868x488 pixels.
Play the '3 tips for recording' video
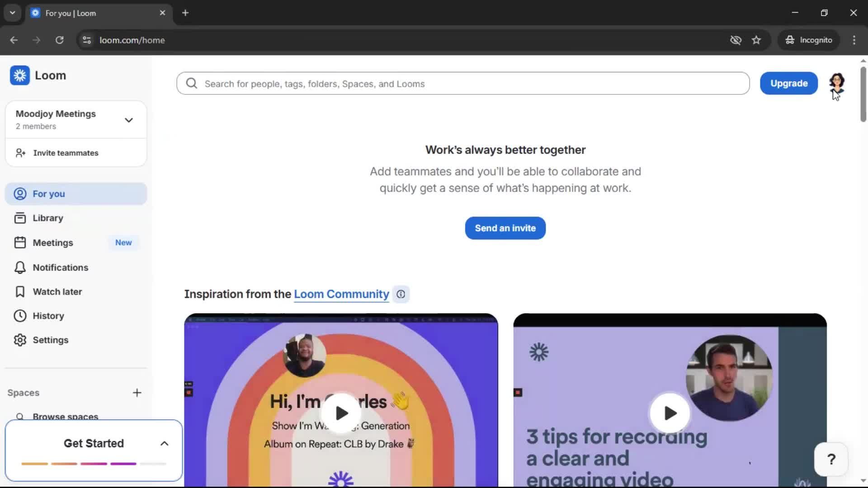670,413
